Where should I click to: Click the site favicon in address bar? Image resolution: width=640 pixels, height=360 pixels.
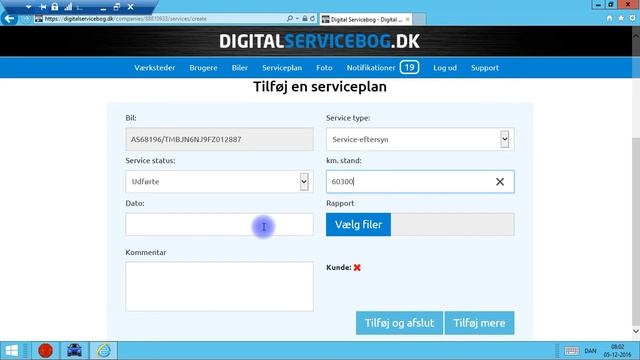[x=39, y=19]
